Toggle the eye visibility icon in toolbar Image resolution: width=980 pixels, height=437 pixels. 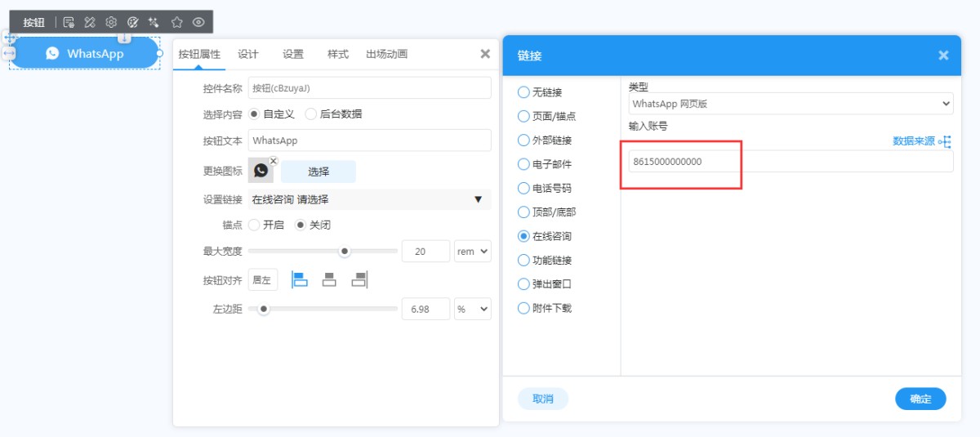pyautogui.click(x=198, y=23)
